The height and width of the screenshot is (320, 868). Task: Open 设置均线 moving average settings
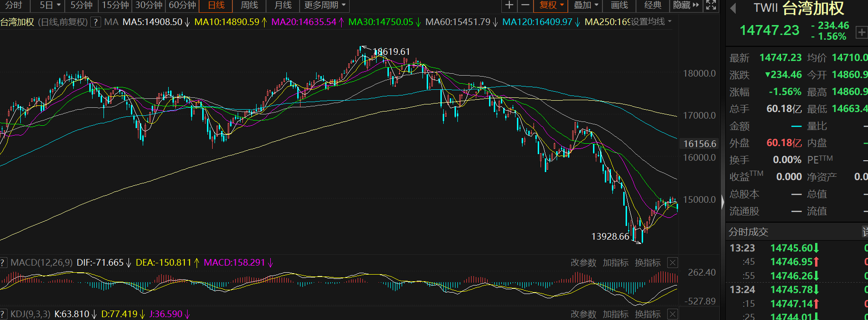tap(651, 22)
